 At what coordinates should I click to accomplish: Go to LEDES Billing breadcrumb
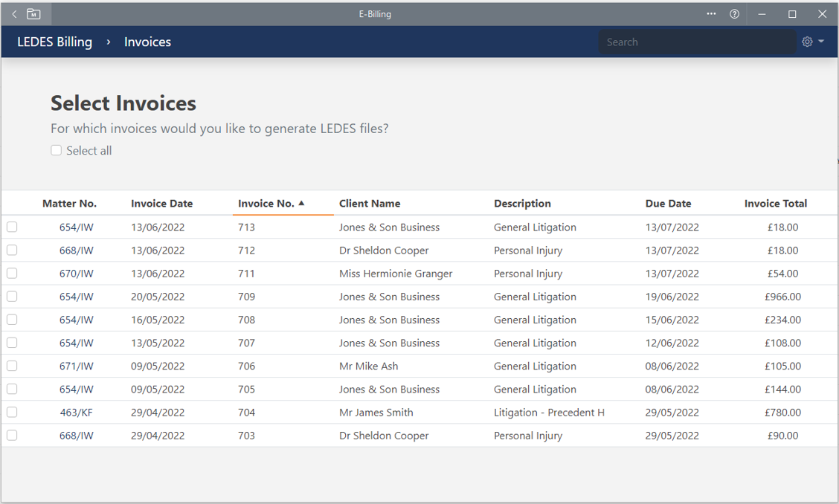coord(55,42)
